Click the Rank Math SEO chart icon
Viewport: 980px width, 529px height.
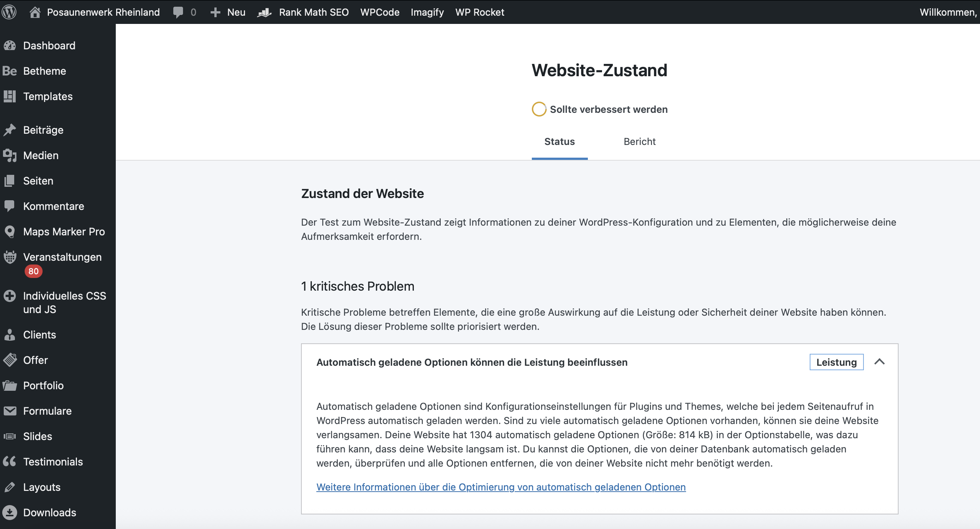264,13
